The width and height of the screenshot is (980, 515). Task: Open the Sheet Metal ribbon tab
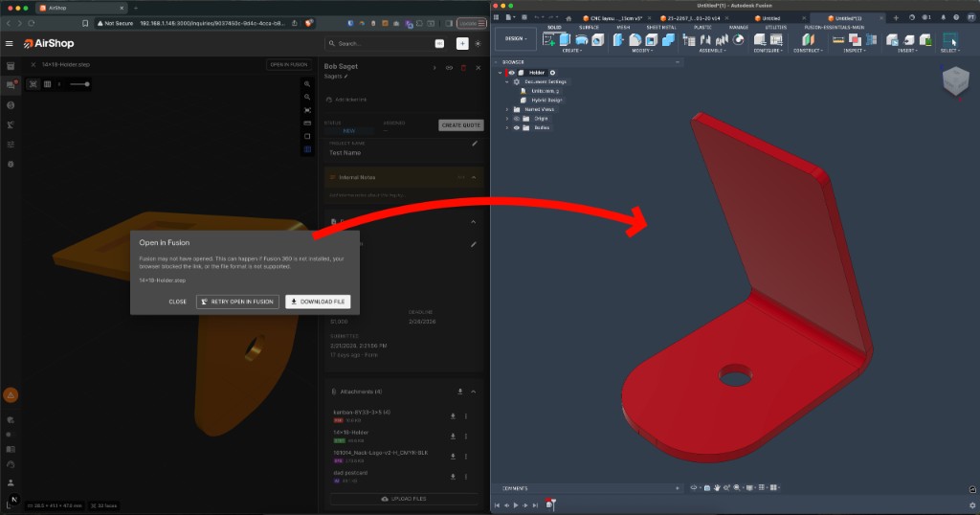[x=660, y=27]
